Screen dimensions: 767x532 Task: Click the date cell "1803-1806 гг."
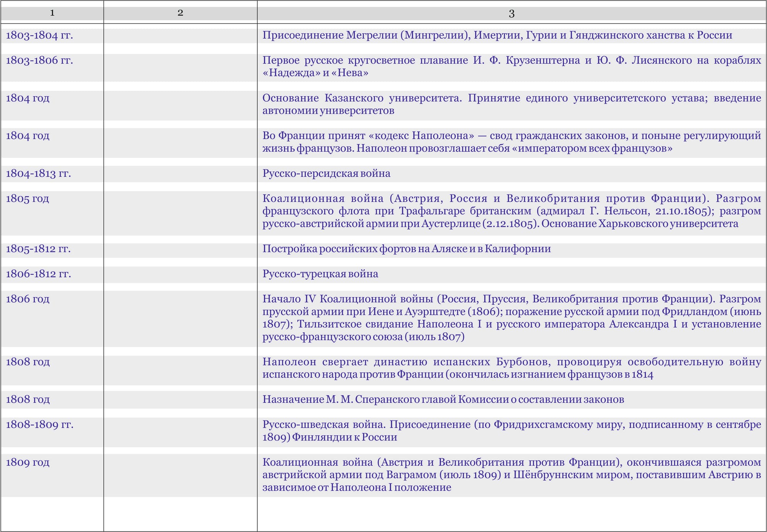[x=40, y=60]
